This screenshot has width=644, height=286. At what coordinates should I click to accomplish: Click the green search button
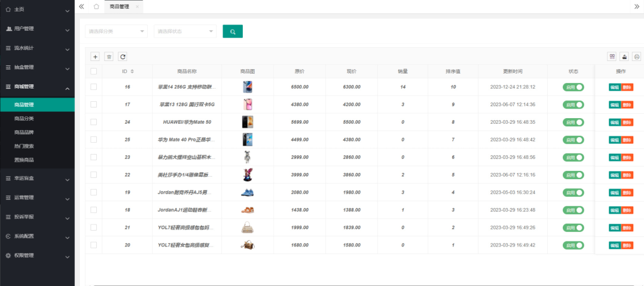[x=233, y=31]
